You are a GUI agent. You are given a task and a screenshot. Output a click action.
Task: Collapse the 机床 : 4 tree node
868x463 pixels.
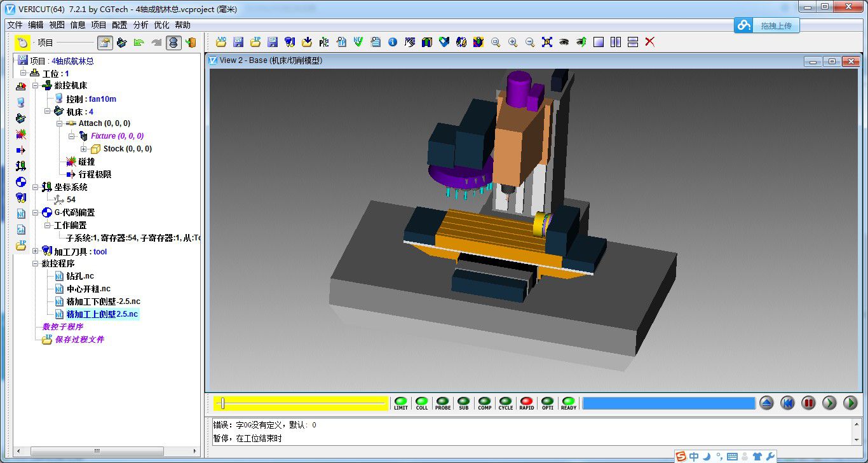48,111
